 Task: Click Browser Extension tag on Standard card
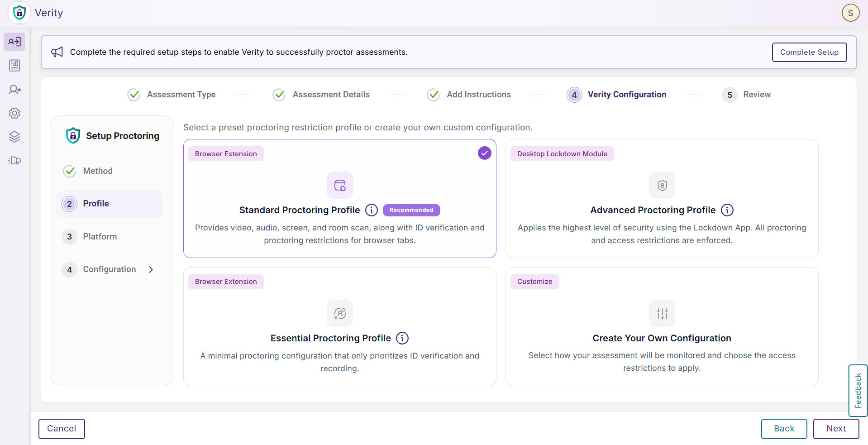226,154
